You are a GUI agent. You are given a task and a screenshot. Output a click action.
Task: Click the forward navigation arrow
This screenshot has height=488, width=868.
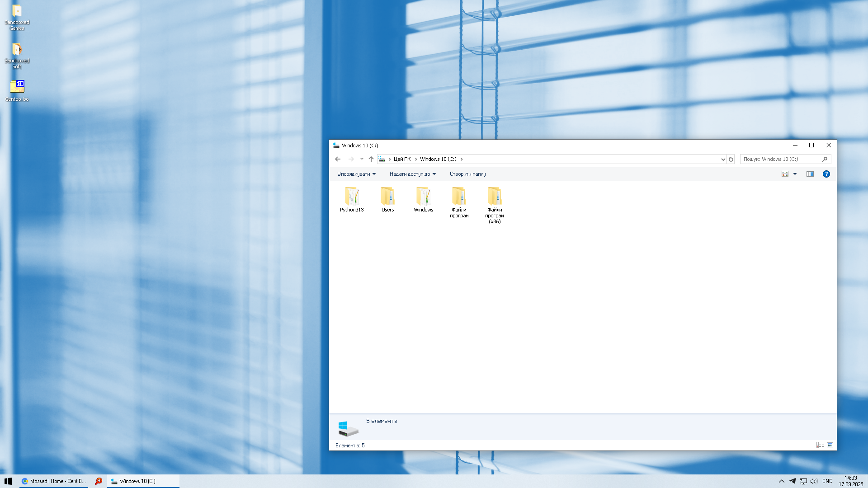[351, 159]
